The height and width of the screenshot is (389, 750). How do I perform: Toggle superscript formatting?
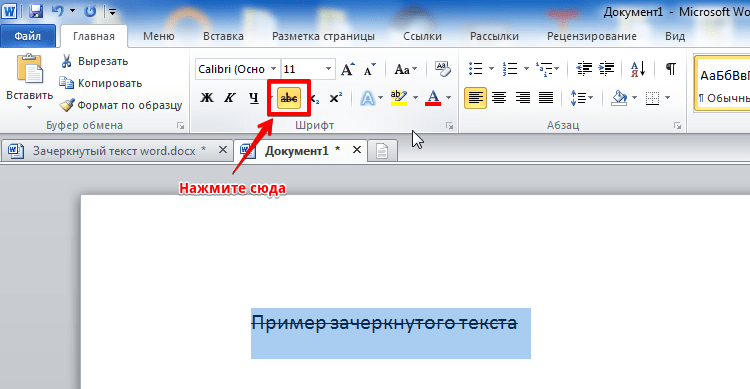coord(336,98)
